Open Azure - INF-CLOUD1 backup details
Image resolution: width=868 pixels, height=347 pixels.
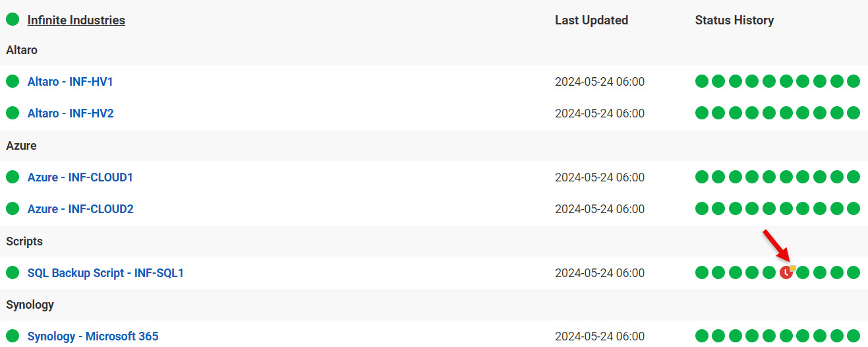(80, 177)
